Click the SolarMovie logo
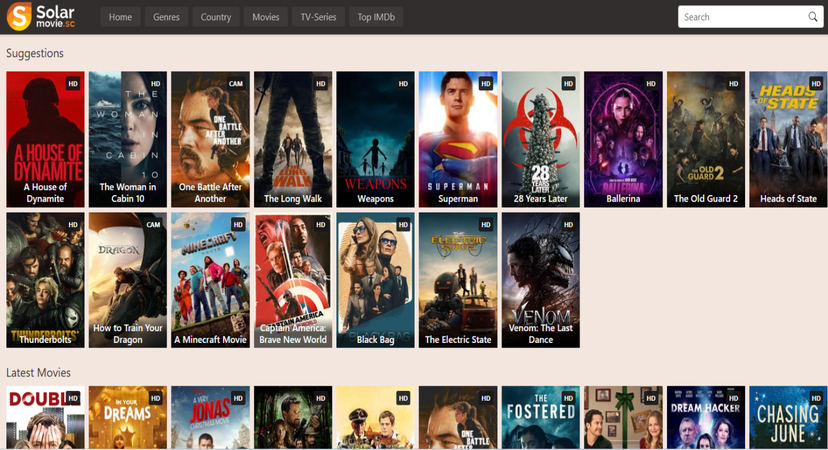Screen dimensions: 828x450 pos(41,16)
